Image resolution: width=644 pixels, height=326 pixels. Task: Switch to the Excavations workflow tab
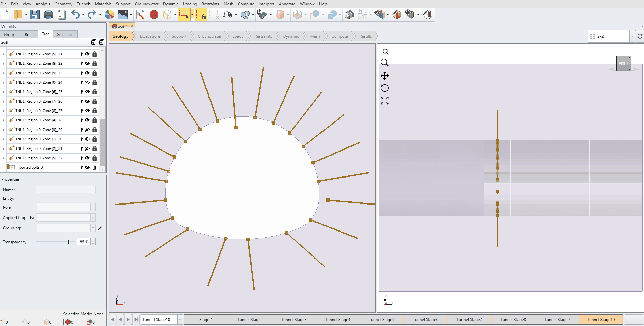click(x=150, y=36)
